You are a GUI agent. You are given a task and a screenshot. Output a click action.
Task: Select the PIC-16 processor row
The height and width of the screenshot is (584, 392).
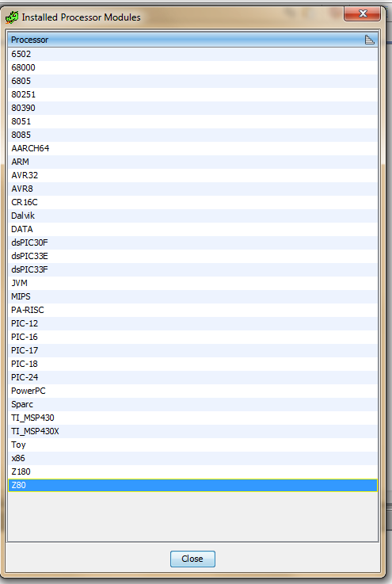192,337
